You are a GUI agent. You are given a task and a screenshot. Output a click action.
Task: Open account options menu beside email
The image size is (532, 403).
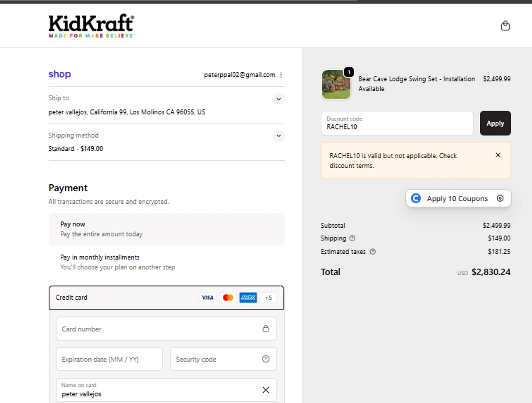[x=281, y=74]
